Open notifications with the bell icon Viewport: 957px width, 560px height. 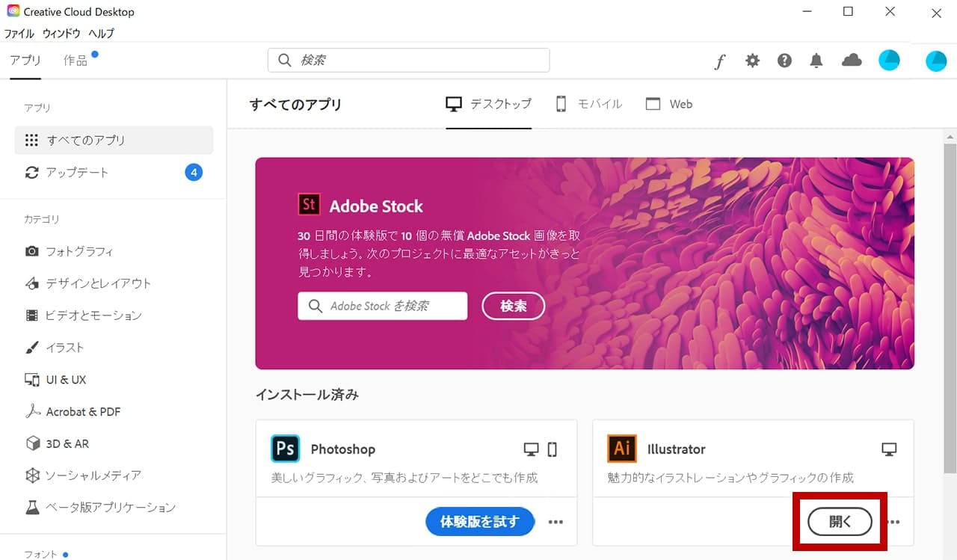(816, 61)
